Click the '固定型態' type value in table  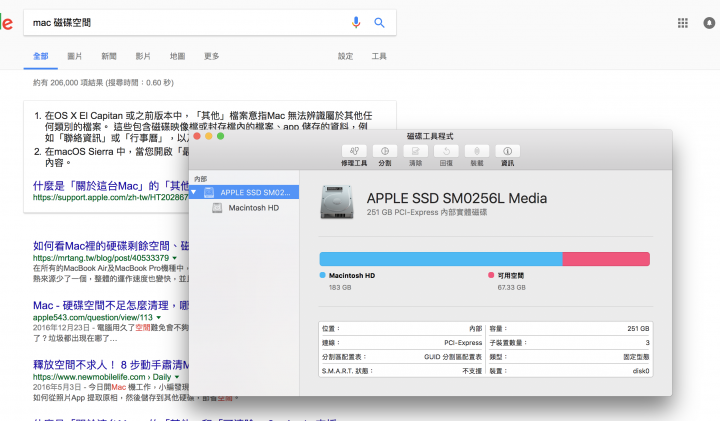pos(636,357)
